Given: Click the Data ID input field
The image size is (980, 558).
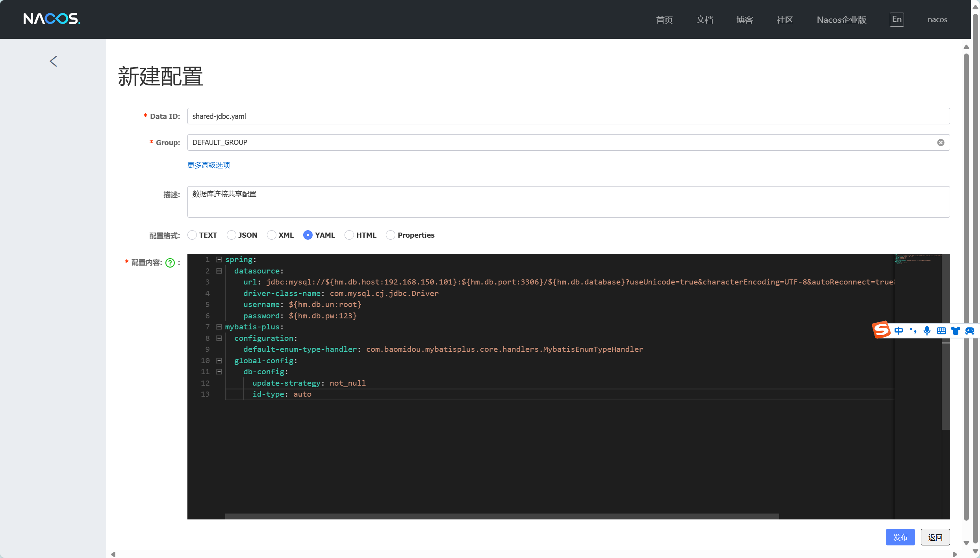Looking at the screenshot, I should (569, 116).
